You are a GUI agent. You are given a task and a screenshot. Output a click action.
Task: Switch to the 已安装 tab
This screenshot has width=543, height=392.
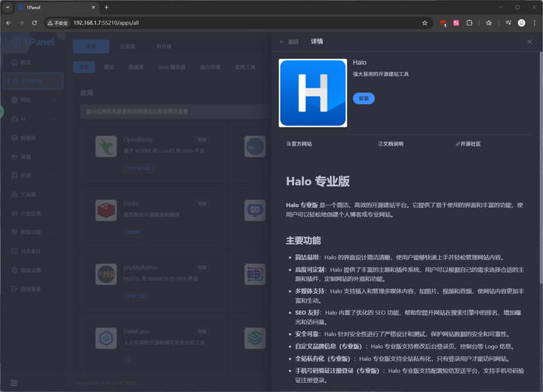click(x=127, y=47)
